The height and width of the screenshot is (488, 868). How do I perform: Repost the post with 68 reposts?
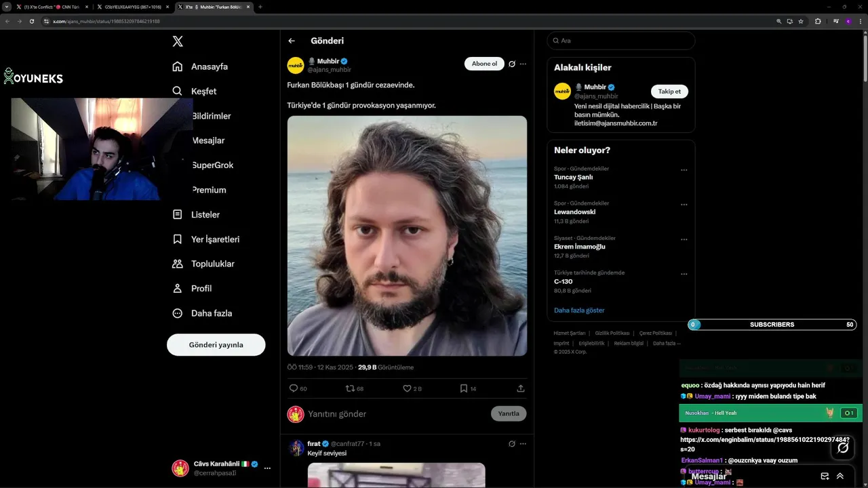350,388
